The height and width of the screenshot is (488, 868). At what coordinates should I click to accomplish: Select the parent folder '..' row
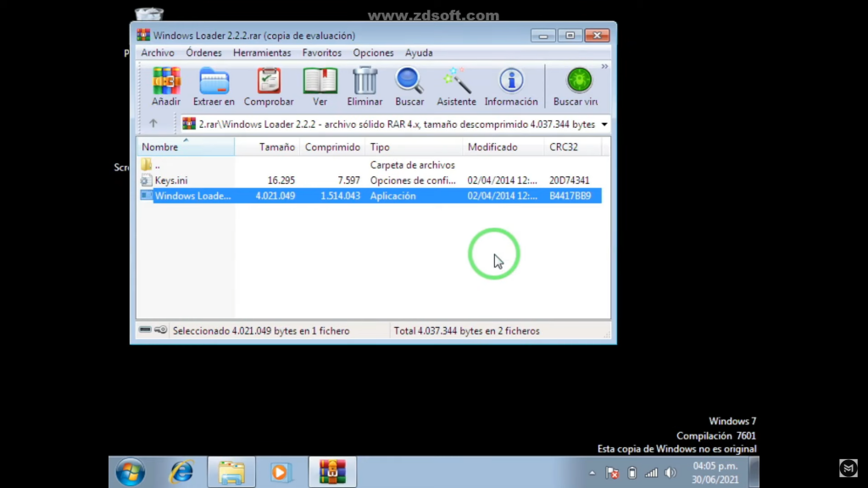click(370, 165)
